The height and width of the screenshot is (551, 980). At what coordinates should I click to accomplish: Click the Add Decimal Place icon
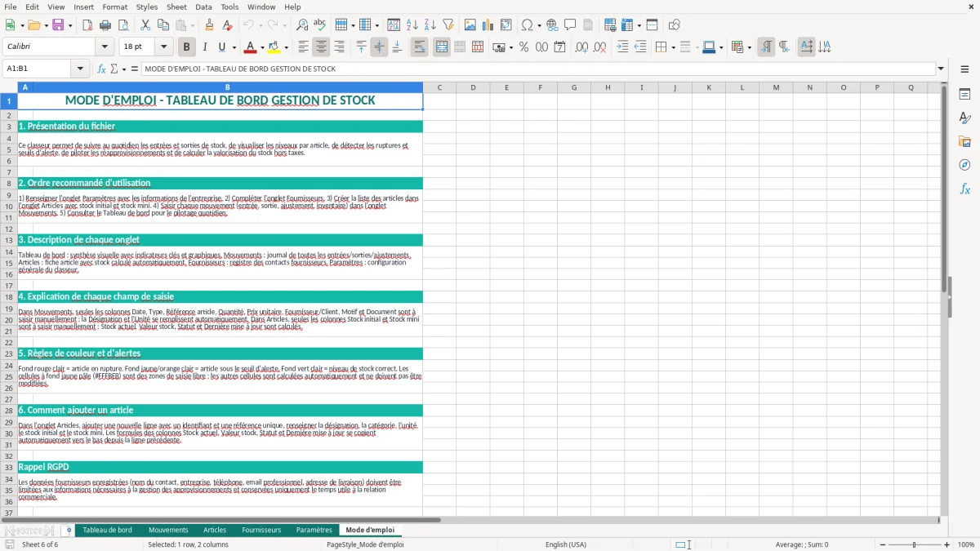click(x=581, y=47)
